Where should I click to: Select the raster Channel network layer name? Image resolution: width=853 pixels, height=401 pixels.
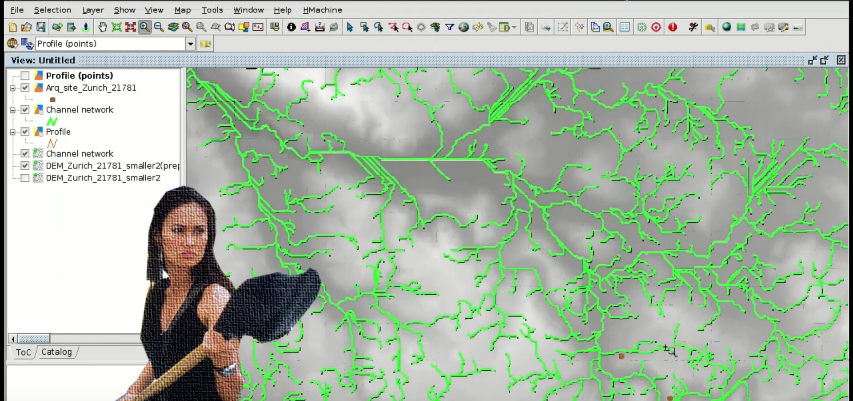pyautogui.click(x=79, y=154)
